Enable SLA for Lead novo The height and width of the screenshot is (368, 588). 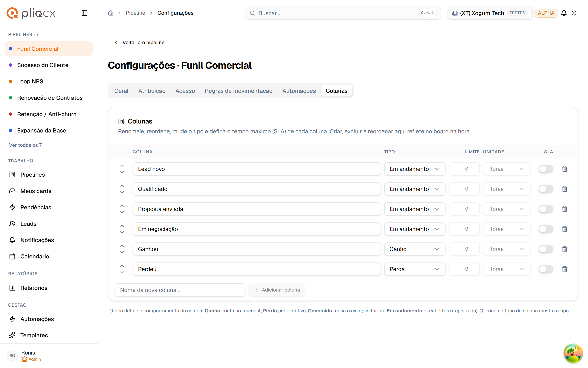click(x=546, y=169)
